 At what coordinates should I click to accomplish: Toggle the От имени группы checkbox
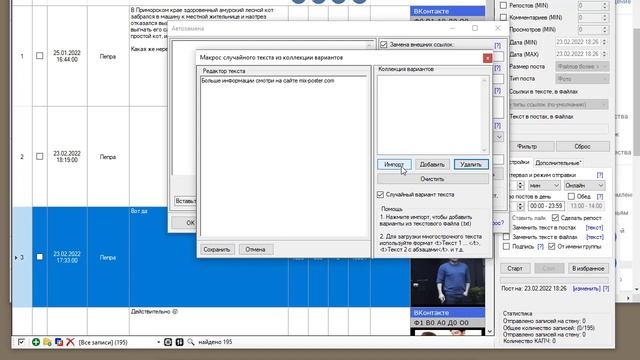pyautogui.click(x=552, y=247)
